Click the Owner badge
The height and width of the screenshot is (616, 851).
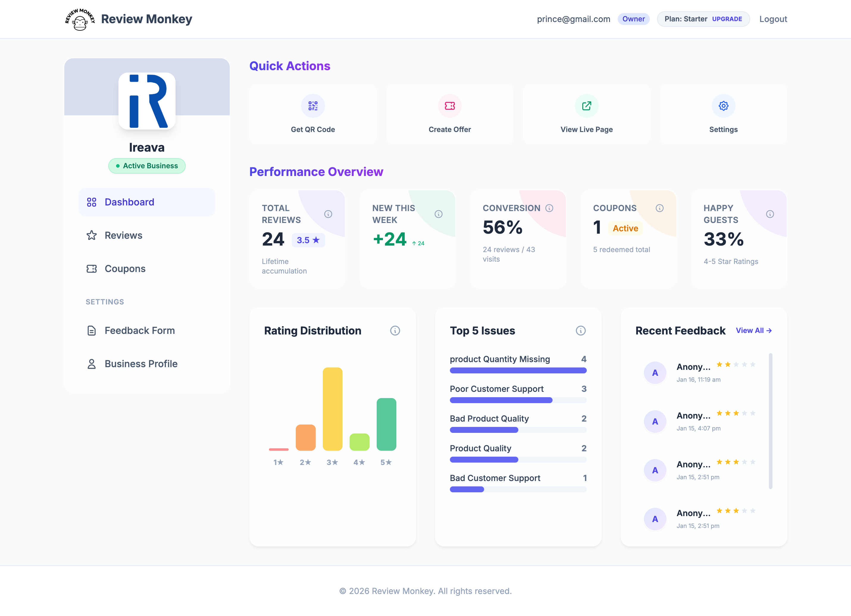pyautogui.click(x=633, y=19)
